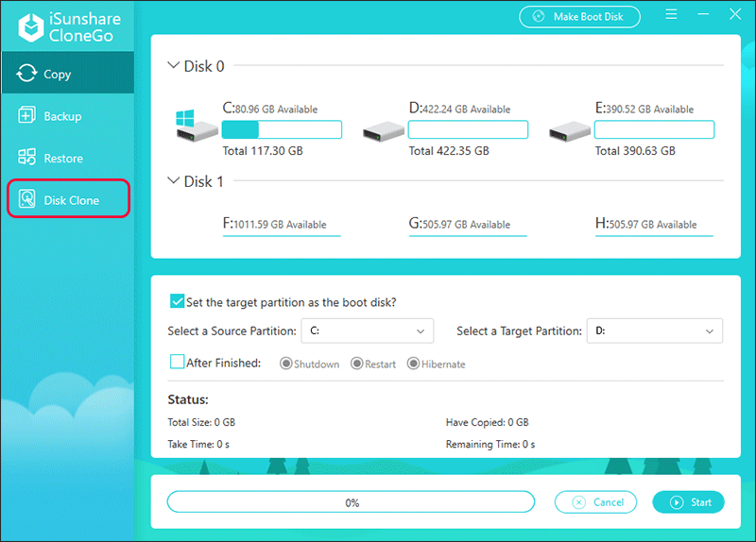Select the Shutdown radio option

pos(286,364)
